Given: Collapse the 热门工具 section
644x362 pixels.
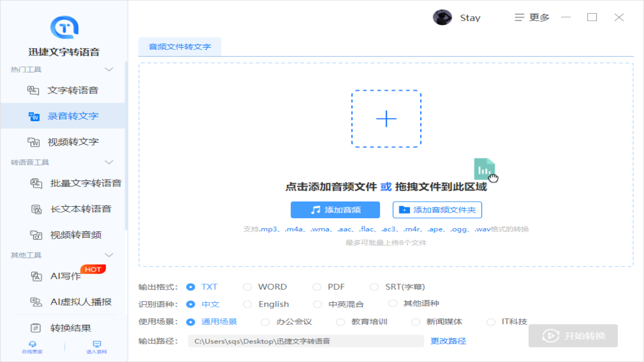Looking at the screenshot, I should point(110,69).
